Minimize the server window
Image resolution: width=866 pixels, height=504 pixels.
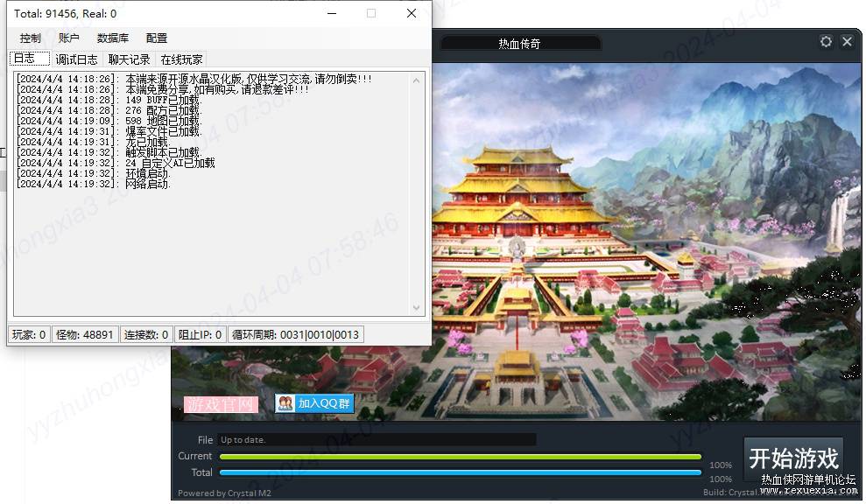click(332, 13)
